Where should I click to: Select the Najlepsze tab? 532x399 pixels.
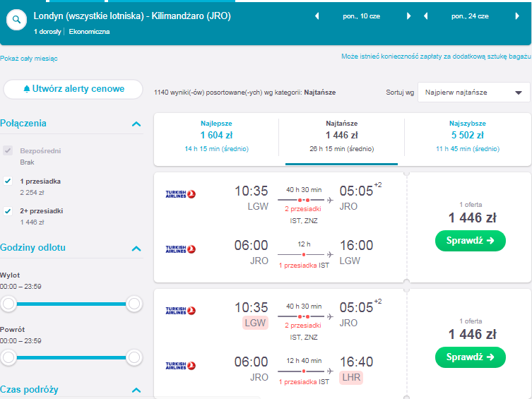(x=216, y=136)
